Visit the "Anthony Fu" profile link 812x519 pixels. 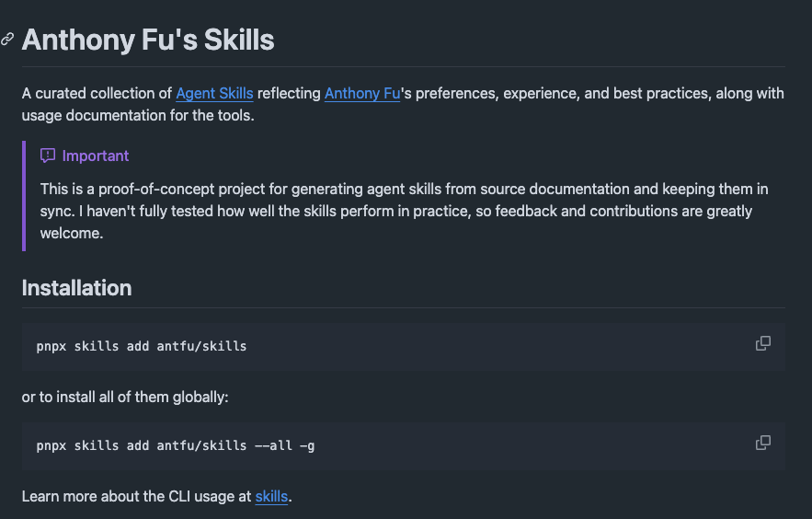pyautogui.click(x=361, y=93)
